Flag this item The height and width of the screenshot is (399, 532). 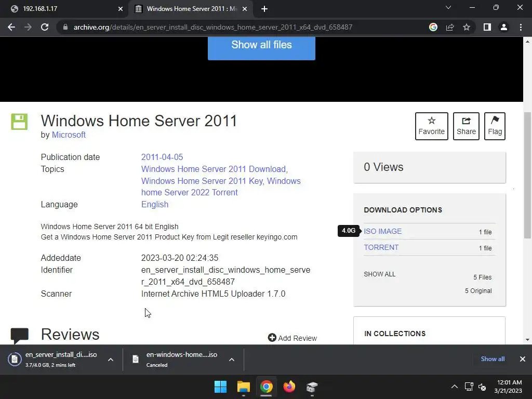coord(495,126)
